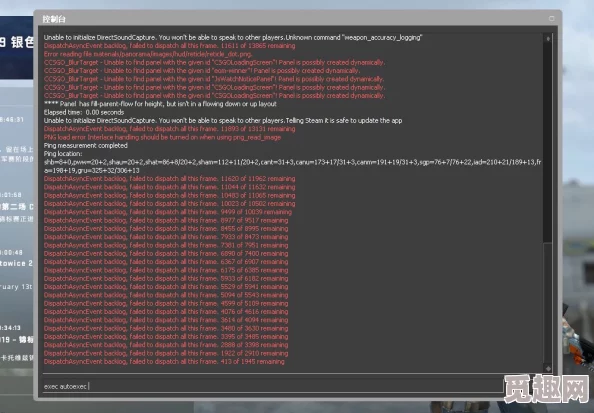Close the console window with top-right icon
594x413 pixels.
coord(551,18)
